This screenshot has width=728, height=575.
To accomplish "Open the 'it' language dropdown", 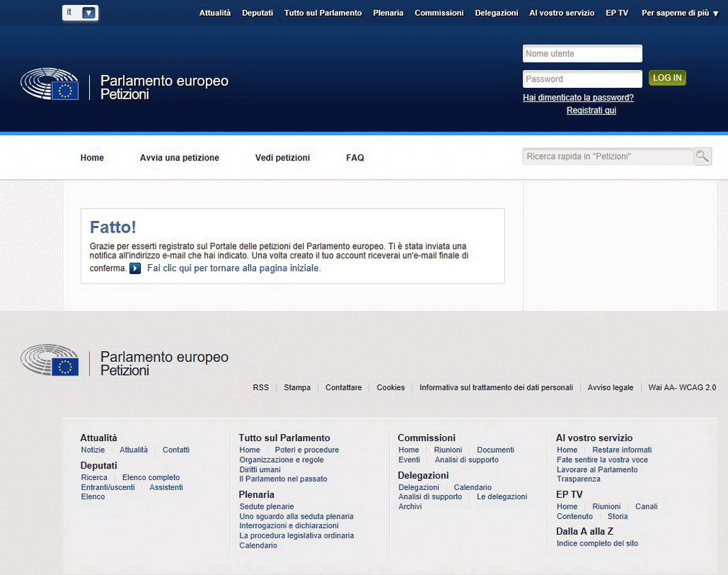I will (x=81, y=13).
